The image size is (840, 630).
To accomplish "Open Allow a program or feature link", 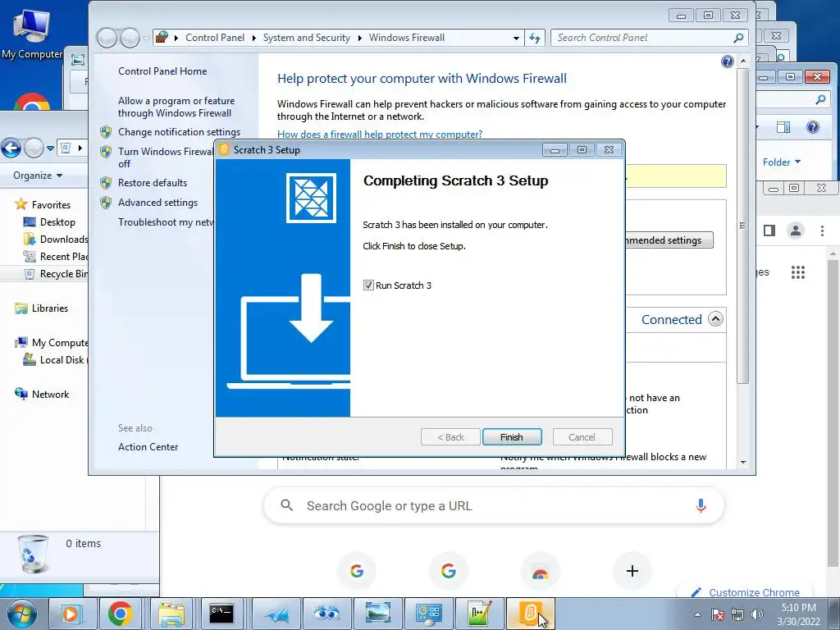I will [176, 107].
